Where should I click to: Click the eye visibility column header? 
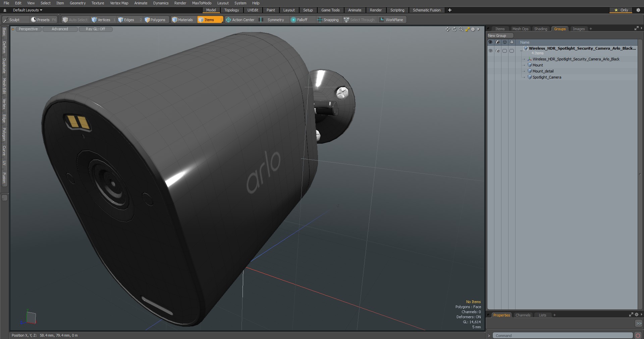(x=490, y=42)
